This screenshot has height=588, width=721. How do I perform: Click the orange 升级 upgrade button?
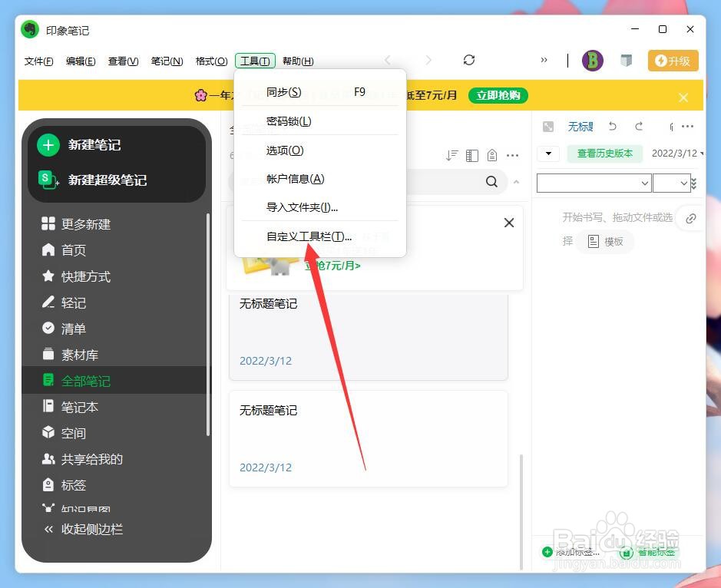coord(673,61)
